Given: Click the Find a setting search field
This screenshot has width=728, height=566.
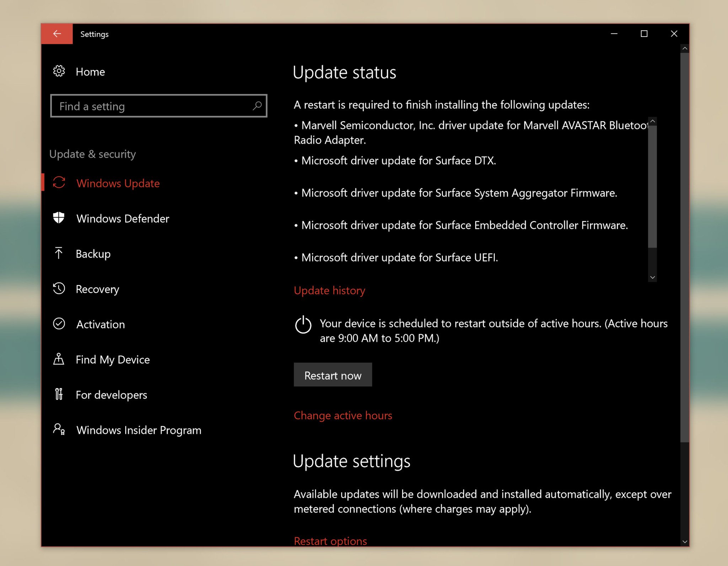Looking at the screenshot, I should pyautogui.click(x=159, y=106).
